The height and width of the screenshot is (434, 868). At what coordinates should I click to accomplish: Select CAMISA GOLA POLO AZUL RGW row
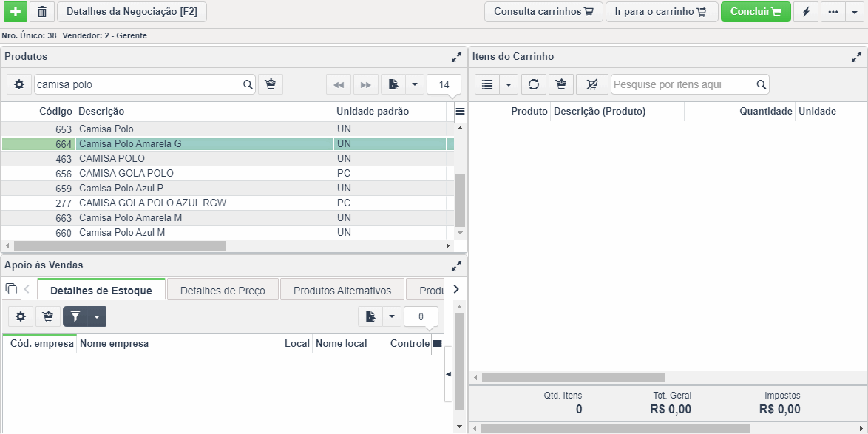point(228,203)
